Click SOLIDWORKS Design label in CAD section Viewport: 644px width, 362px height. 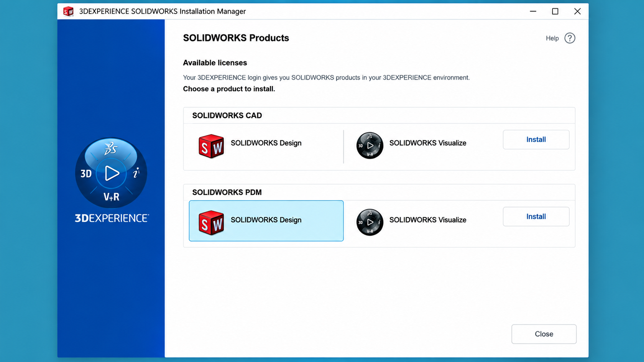point(266,143)
